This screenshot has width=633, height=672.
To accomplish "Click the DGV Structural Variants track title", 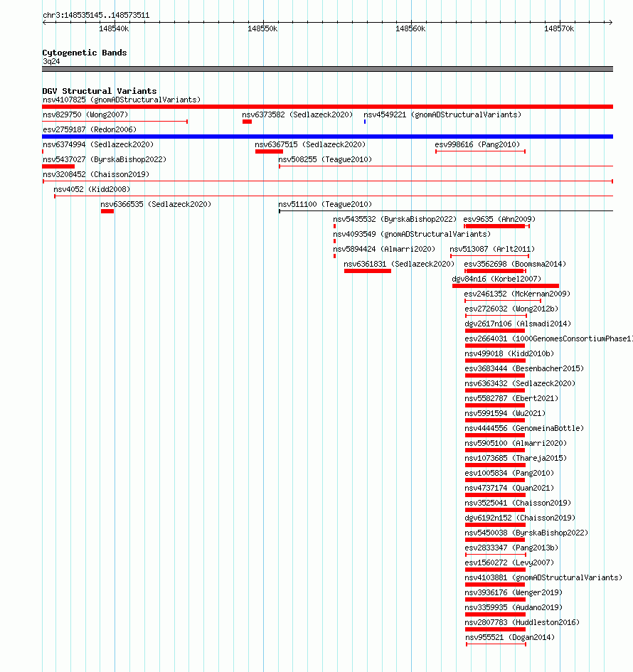I will pyautogui.click(x=100, y=91).
